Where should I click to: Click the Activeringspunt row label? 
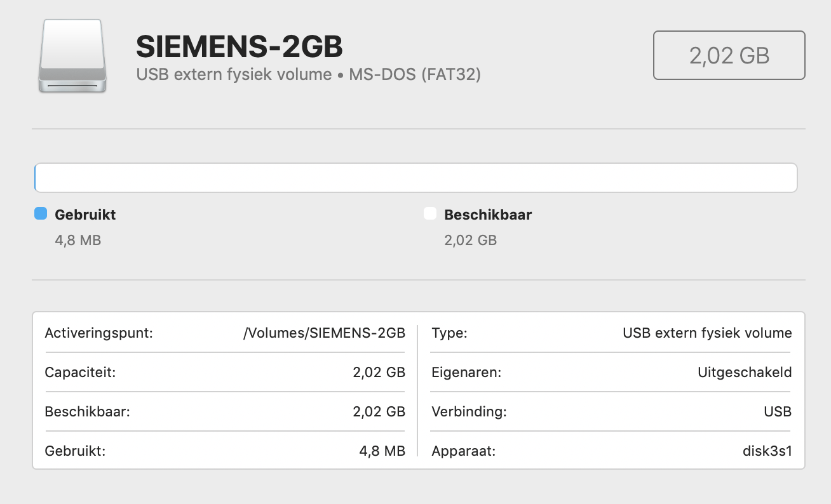[99, 333]
